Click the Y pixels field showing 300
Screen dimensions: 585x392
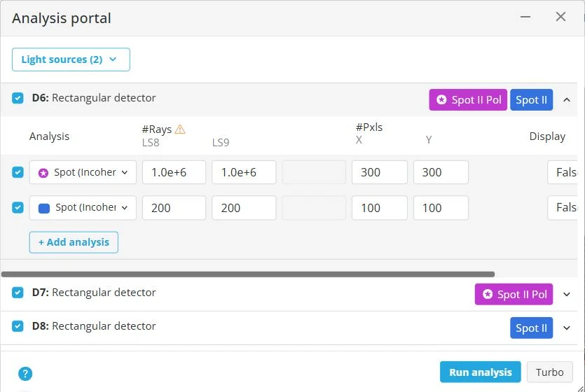coord(441,172)
